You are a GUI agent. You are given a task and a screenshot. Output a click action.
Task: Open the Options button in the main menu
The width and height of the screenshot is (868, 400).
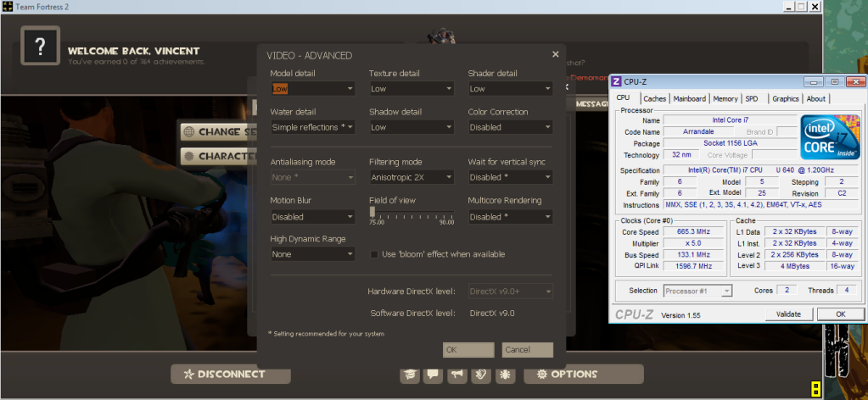[x=584, y=374]
